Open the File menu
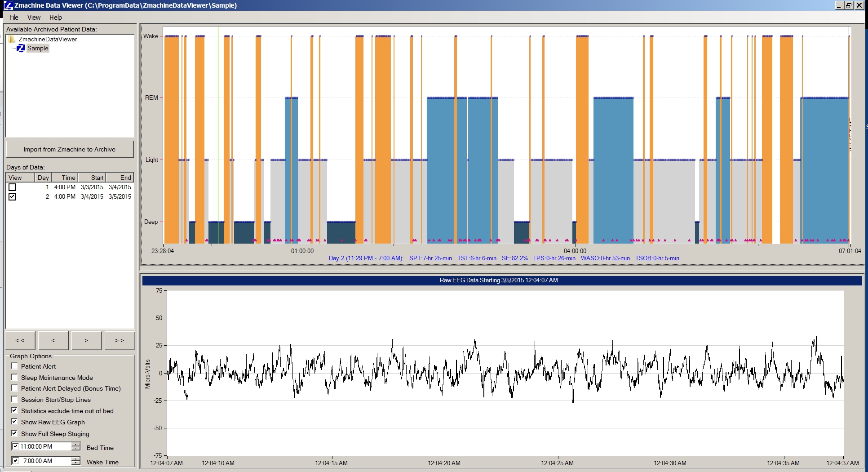This screenshot has width=868, height=472. [x=14, y=18]
